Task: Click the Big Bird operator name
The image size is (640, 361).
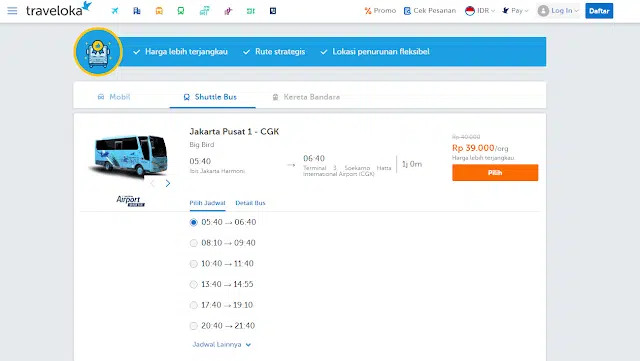Action: (x=202, y=145)
